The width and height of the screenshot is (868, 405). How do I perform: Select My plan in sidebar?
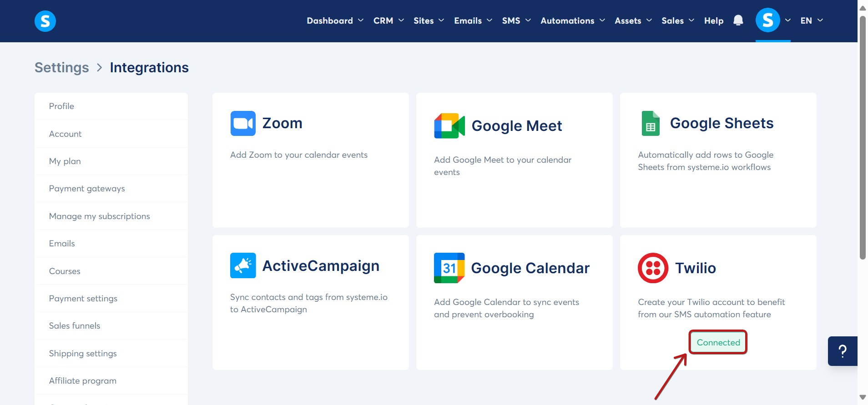click(x=111, y=161)
